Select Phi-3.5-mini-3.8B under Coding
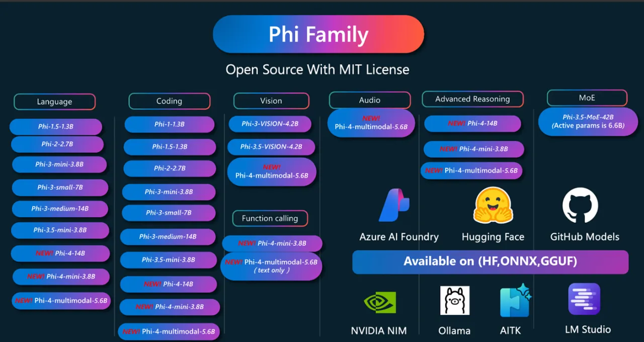This screenshot has width=644, height=342. coord(169,260)
